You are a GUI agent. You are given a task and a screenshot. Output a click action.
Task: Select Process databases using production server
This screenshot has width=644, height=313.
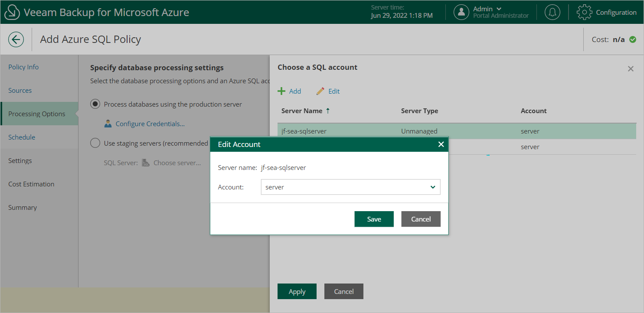[95, 104]
